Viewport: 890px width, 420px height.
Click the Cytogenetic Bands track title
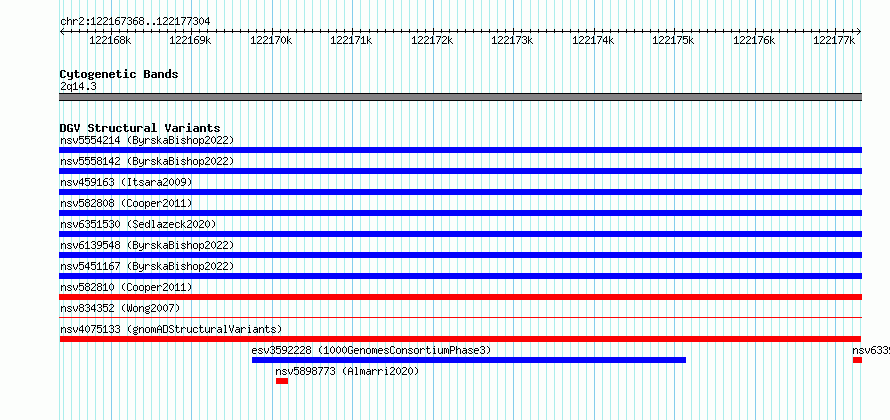click(x=119, y=74)
